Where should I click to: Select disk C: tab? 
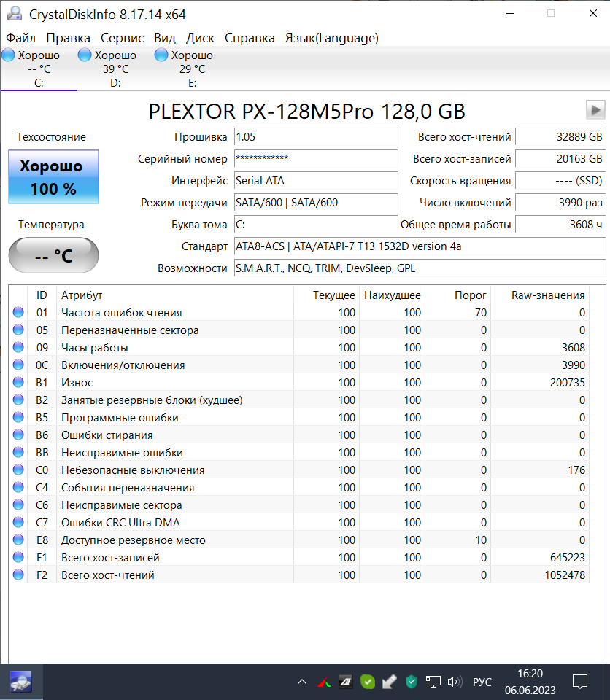click(39, 69)
